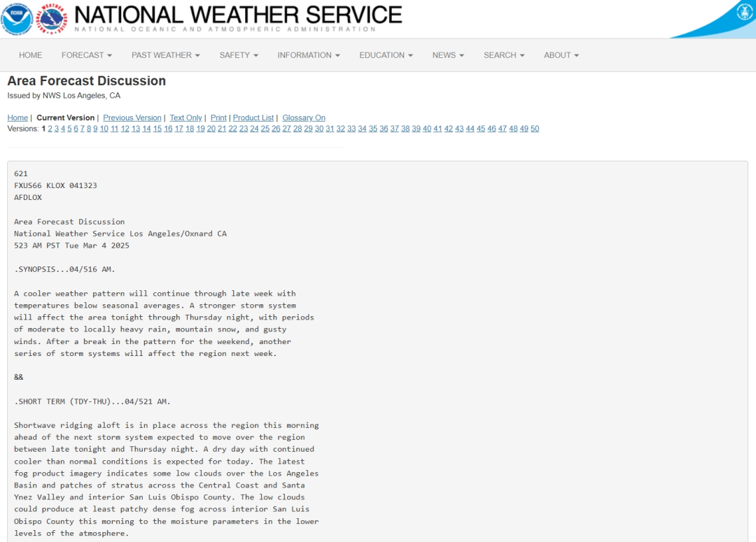Expand the ABOUT menu
Viewport: 756px width, 542px height.
(x=561, y=55)
